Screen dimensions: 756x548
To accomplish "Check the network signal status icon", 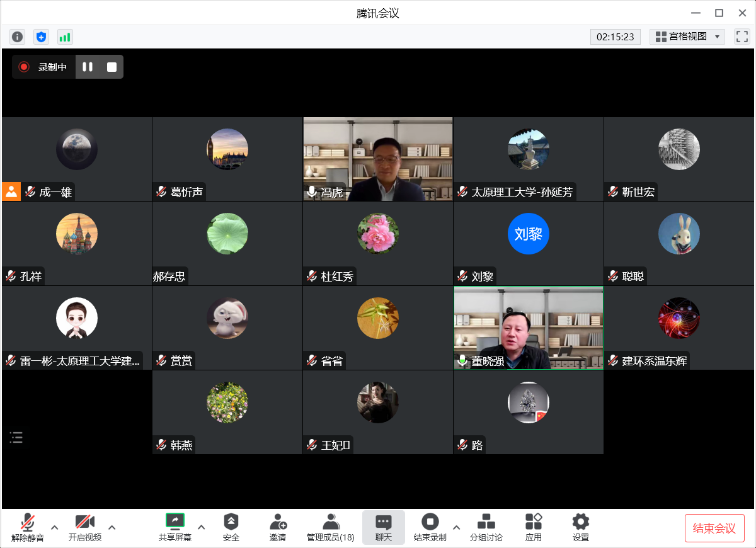I will point(65,37).
